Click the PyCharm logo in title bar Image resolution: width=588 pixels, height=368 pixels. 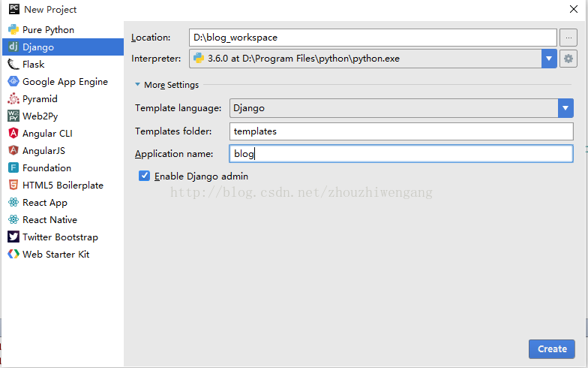point(13,9)
